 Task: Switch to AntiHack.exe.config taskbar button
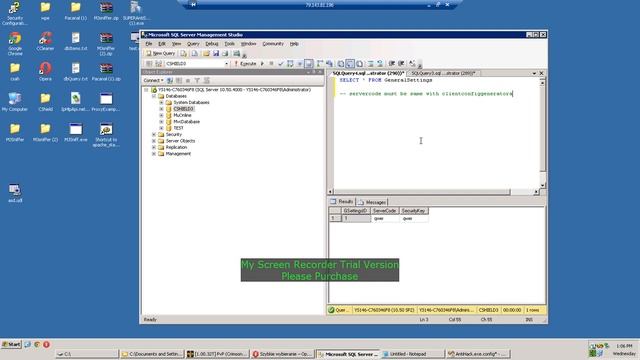(x=478, y=354)
